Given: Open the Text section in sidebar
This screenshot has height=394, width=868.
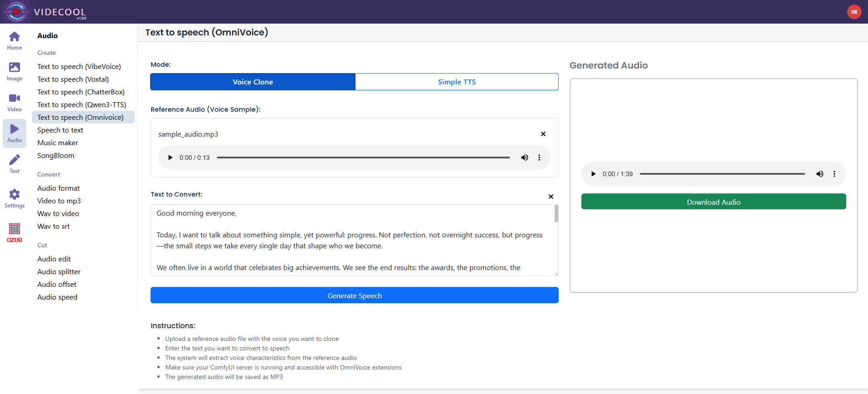Looking at the screenshot, I should pyautogui.click(x=15, y=164).
